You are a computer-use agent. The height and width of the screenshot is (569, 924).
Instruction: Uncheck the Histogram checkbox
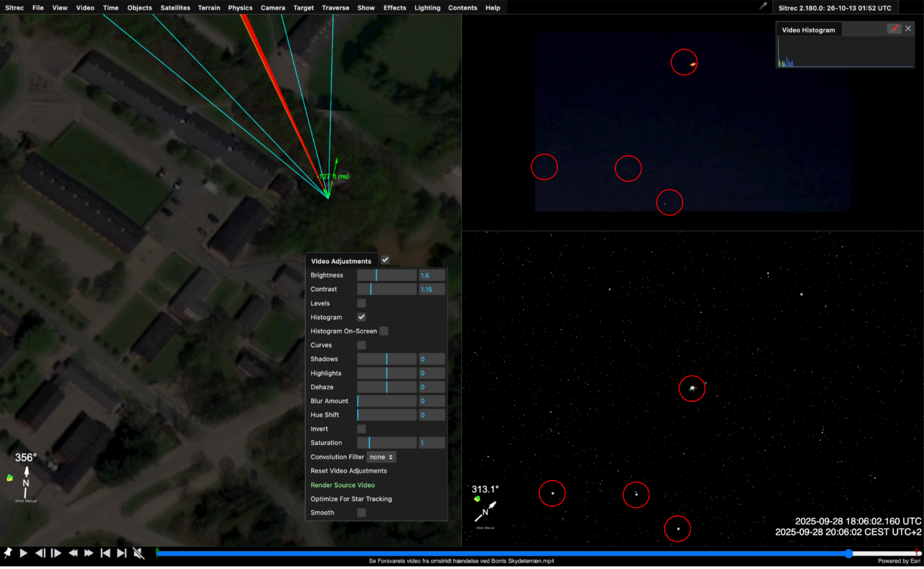362,317
